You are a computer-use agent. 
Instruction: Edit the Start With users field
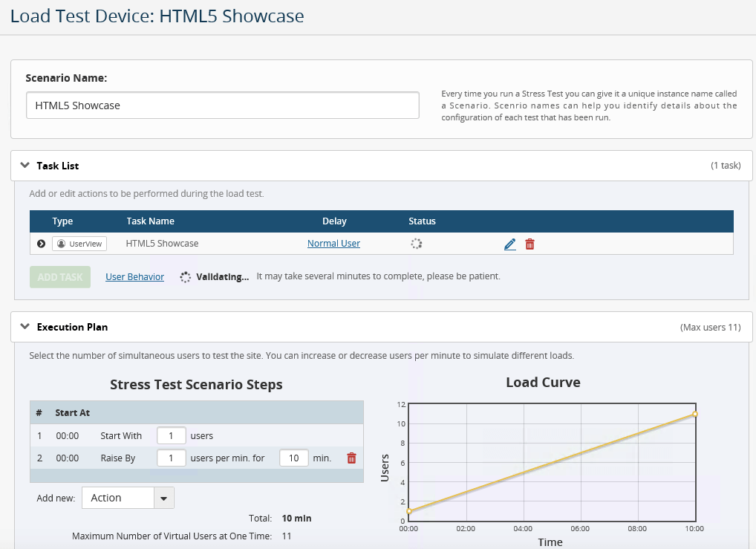tap(171, 435)
